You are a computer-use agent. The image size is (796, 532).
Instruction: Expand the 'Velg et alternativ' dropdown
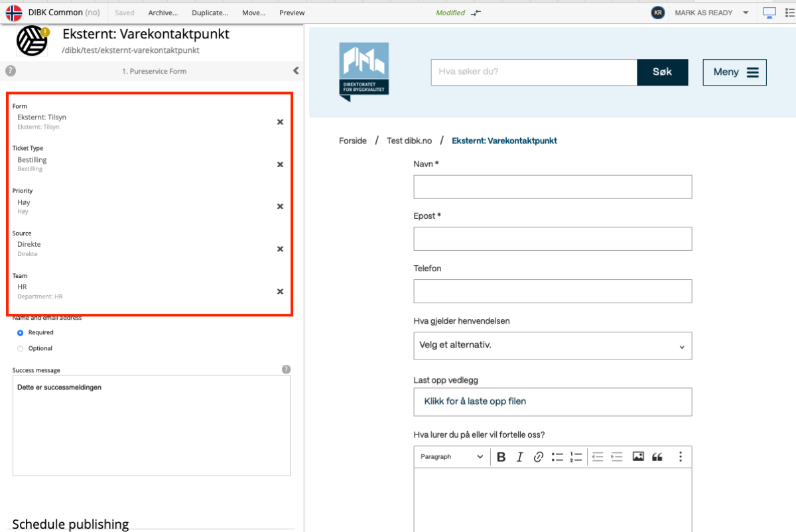click(x=553, y=346)
